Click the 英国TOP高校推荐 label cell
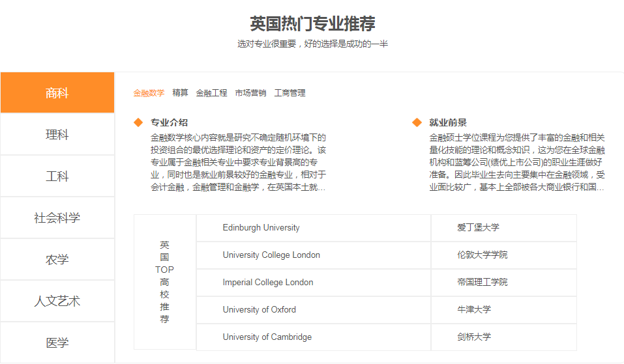Image resolution: width=624 pixels, height=364 pixels. (165, 282)
